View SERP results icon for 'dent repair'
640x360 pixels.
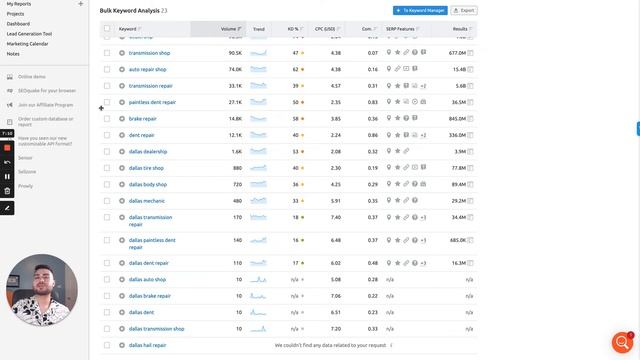(x=471, y=135)
